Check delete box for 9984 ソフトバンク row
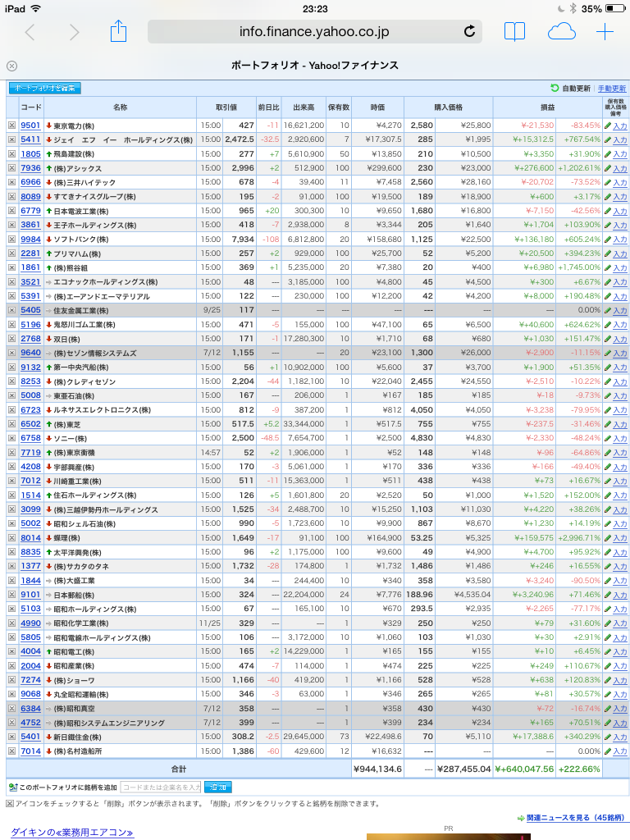 point(11,239)
